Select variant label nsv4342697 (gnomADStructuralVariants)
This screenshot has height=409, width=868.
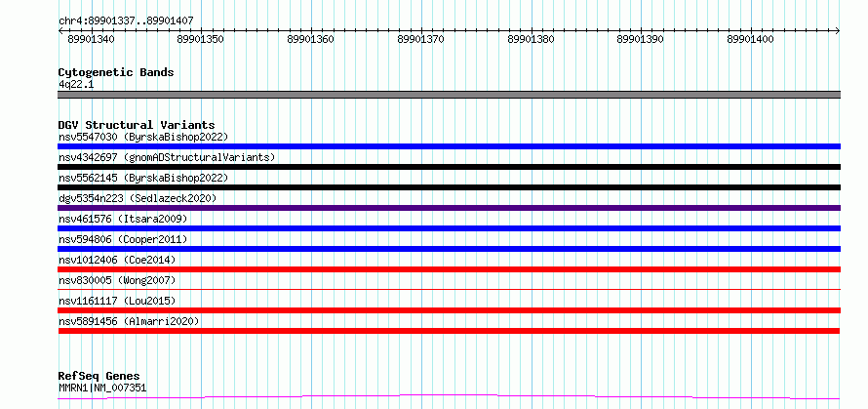167,157
